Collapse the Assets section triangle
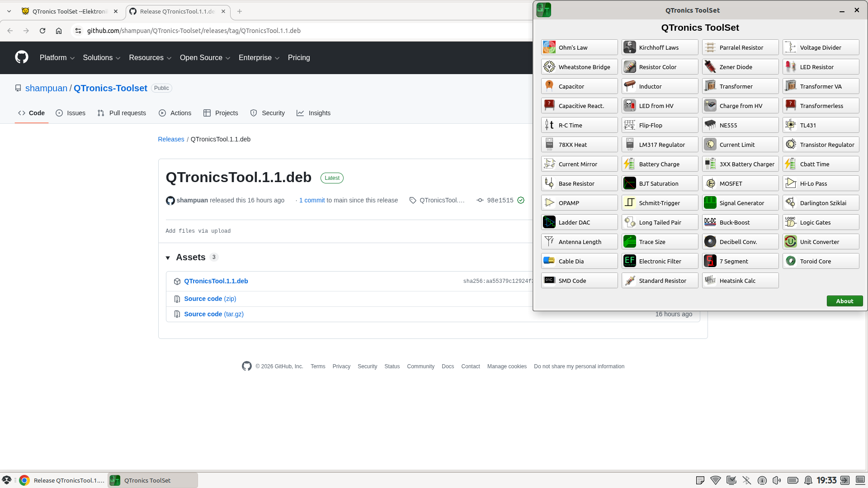This screenshot has width=868, height=488. 168,258
